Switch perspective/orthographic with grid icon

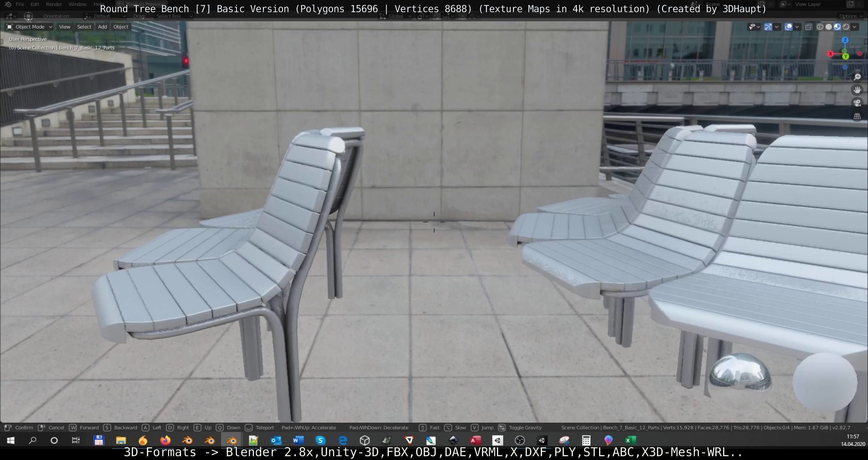pyautogui.click(x=857, y=116)
